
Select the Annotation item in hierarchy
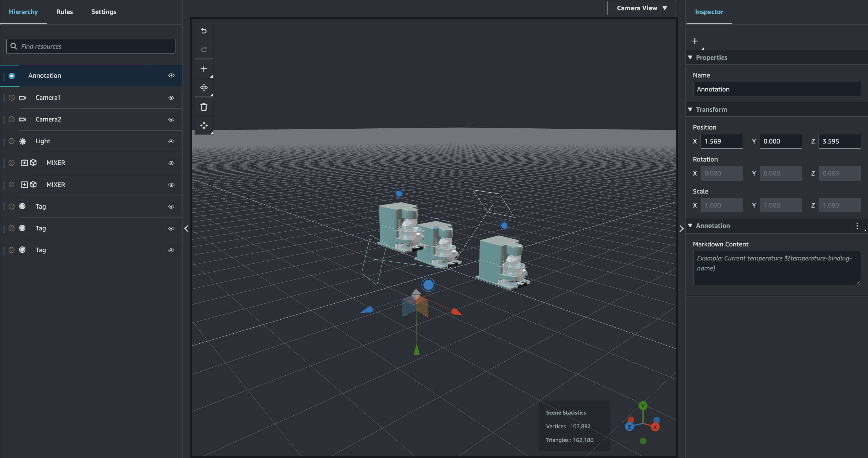[45, 75]
